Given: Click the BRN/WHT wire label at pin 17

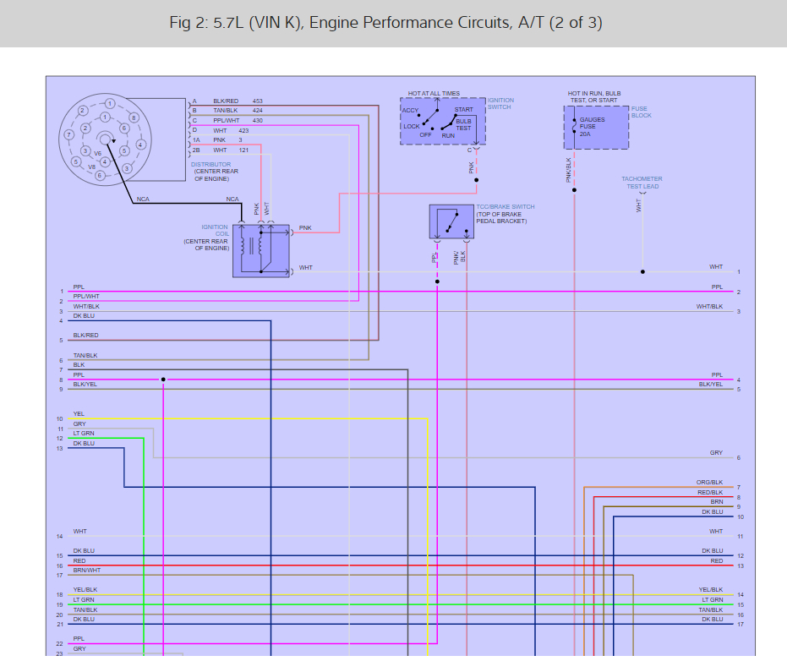Looking at the screenshot, I should pos(87,570).
